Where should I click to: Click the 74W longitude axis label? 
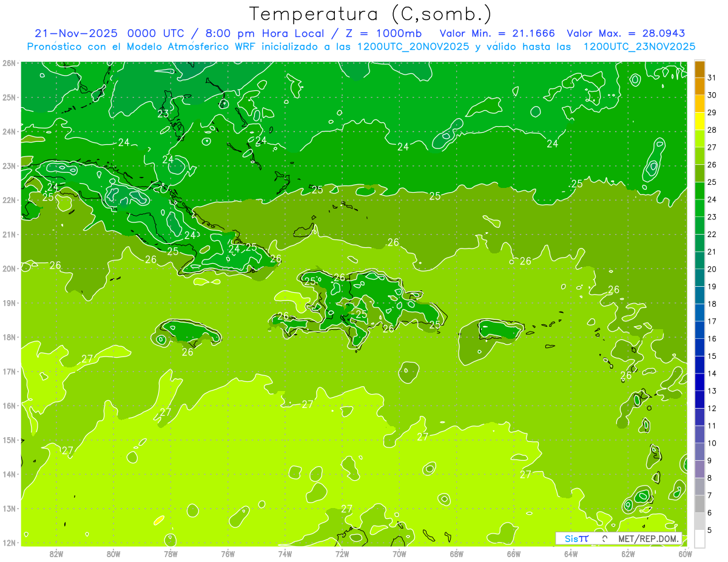tap(285, 554)
